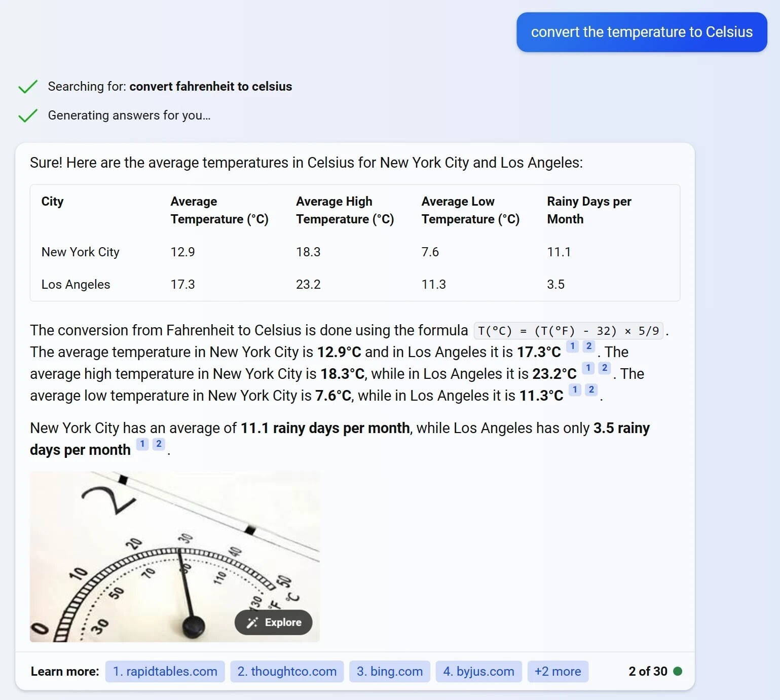Click the Fahrenheit-to-Celsius formula snippet

click(567, 330)
